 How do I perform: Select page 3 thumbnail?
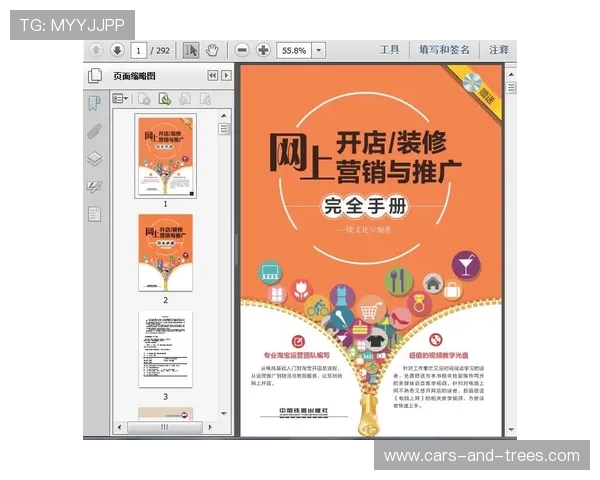[165, 349]
